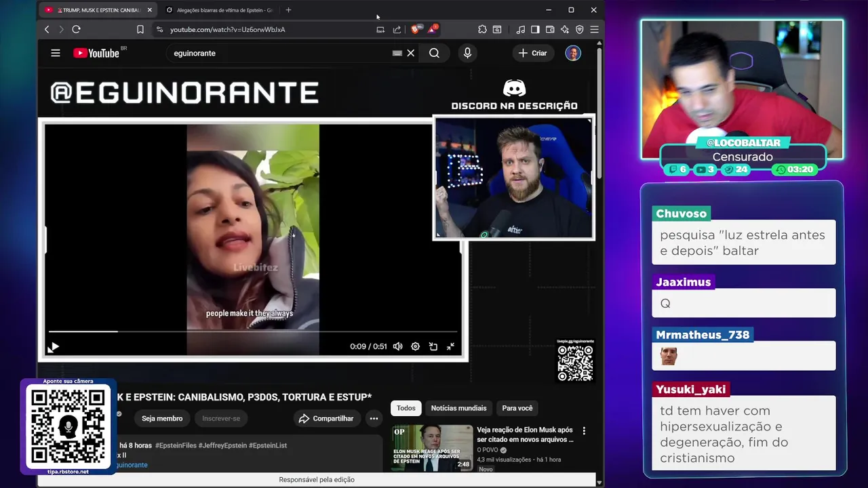This screenshot has width=868, height=488.
Task: Open the video player settings gear
Action: coord(415,346)
